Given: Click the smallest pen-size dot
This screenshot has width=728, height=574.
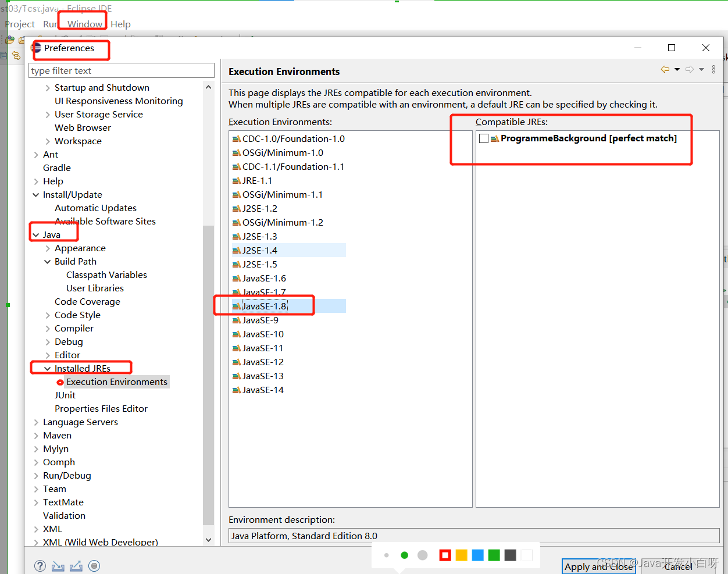Looking at the screenshot, I should tap(387, 555).
